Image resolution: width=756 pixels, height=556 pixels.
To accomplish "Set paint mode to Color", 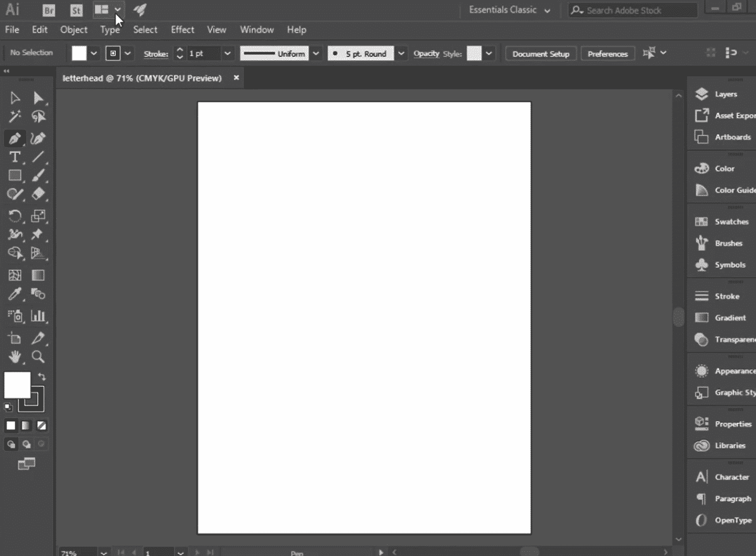I will [x=11, y=426].
